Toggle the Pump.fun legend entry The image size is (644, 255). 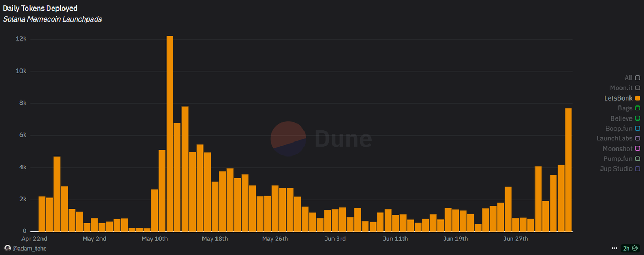tap(622, 158)
